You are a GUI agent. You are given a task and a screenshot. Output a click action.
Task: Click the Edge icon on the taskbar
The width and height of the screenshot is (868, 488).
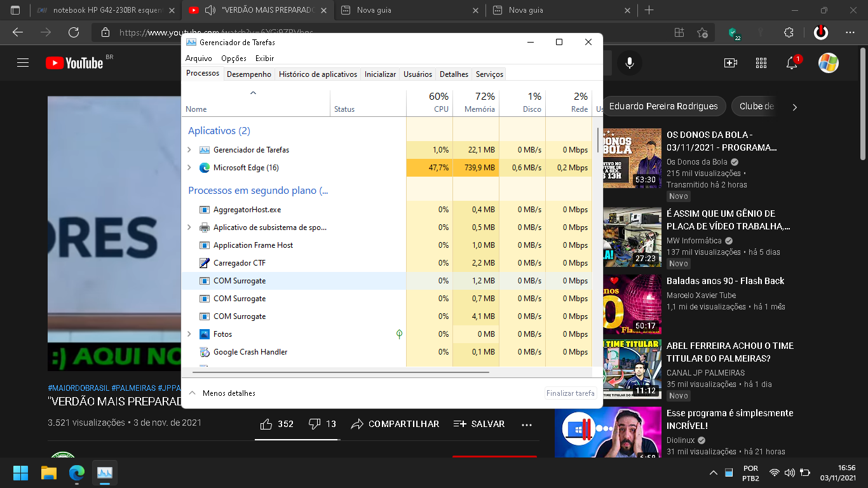(x=77, y=473)
